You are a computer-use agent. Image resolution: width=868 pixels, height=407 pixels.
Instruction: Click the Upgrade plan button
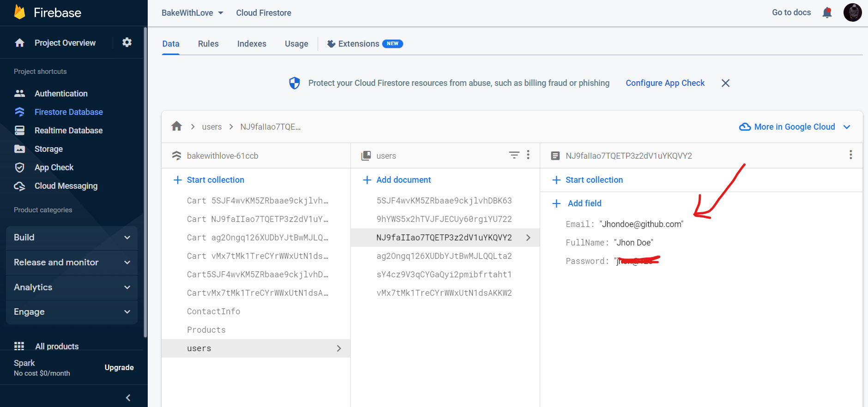click(x=119, y=367)
